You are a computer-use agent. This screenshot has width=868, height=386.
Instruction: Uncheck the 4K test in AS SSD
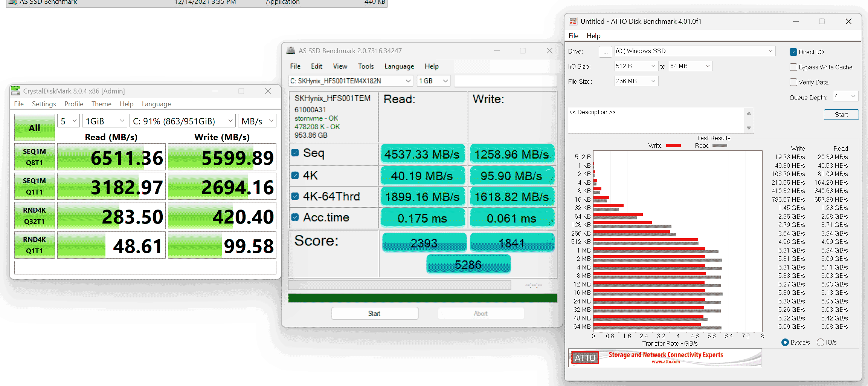[295, 175]
